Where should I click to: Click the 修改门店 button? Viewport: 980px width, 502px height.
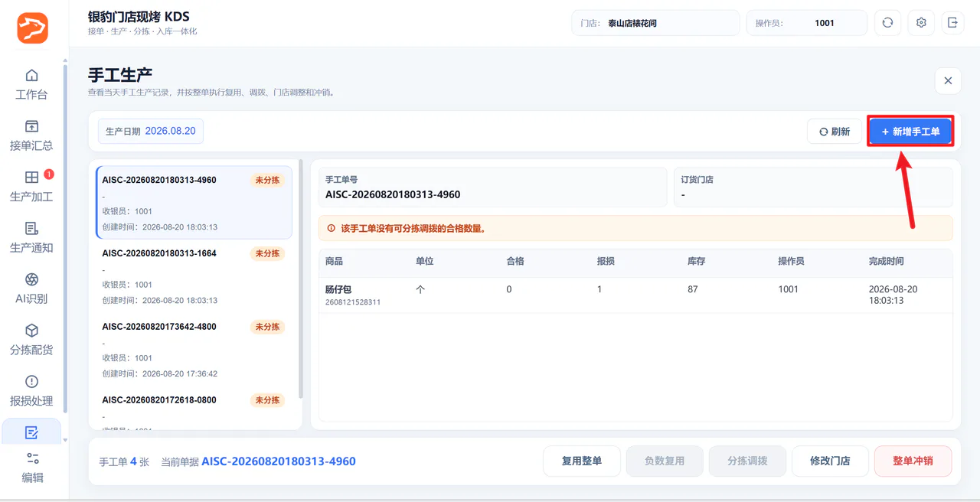(x=830, y=461)
